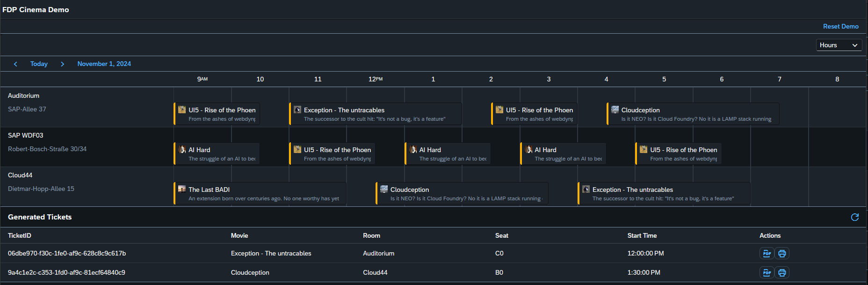Click start time 1:30:00 PM cell
Image resolution: width=868 pixels, height=285 pixels.
pos(644,272)
